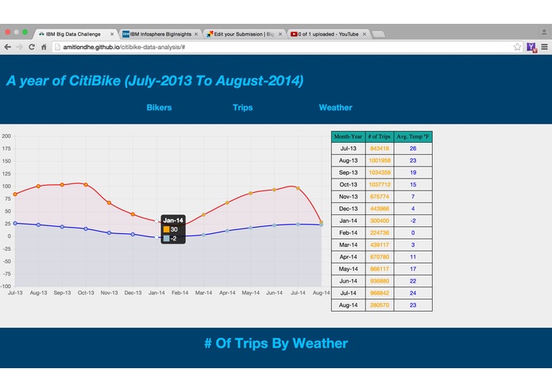
Task: Click the Nov-13 table row label
Action: tap(348, 197)
